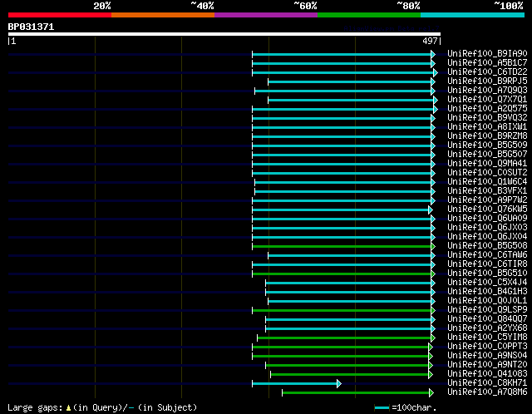Click the UniRef100_Q1W6C4 label
The height and width of the screenshot is (414, 532).
coord(487,182)
